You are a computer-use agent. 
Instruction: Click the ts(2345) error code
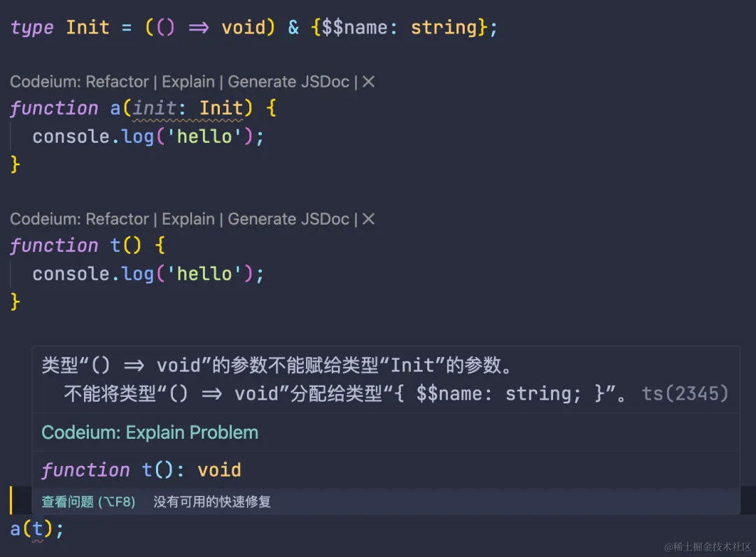[685, 394]
